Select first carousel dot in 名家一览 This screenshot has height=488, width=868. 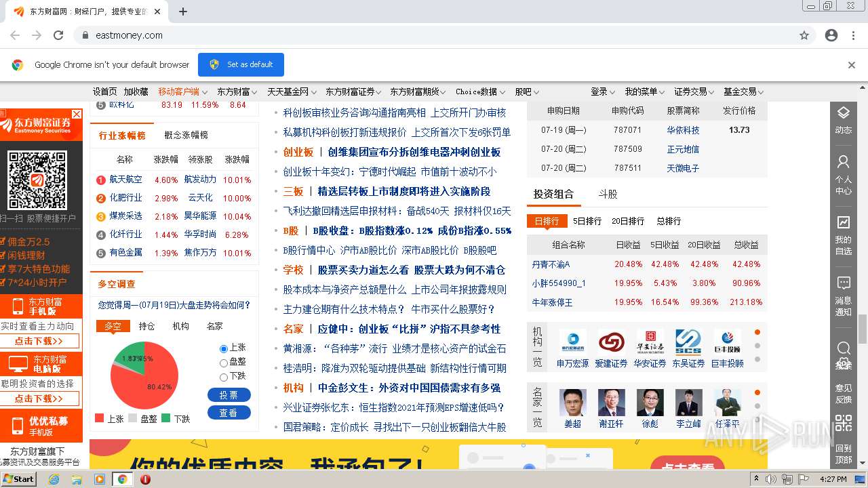point(757,392)
